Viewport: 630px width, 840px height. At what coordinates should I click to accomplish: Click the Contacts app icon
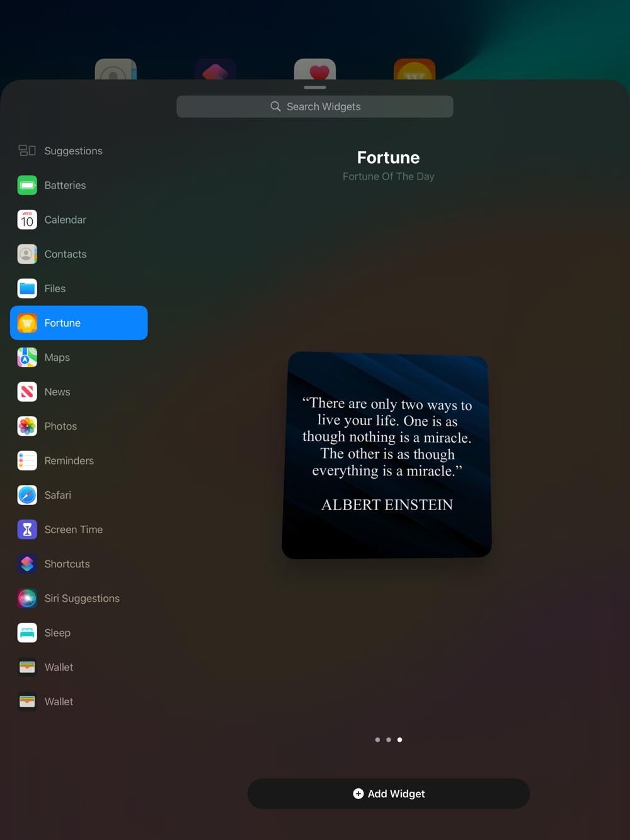point(27,254)
